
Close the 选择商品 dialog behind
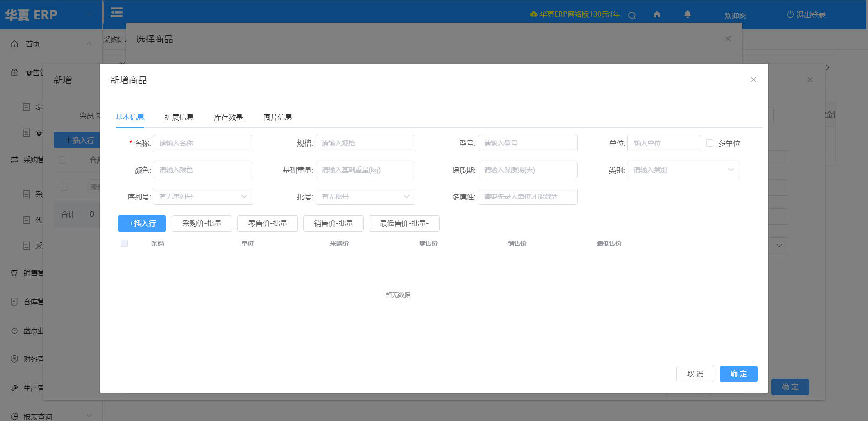(x=728, y=39)
